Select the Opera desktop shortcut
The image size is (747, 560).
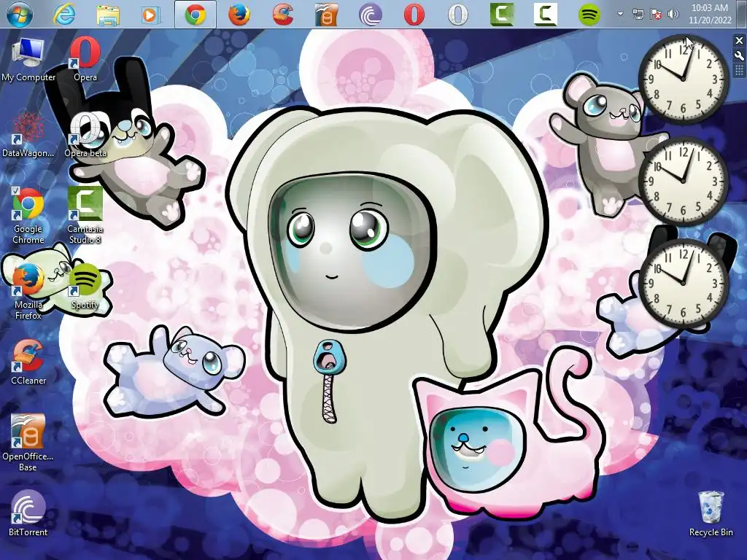85,60
